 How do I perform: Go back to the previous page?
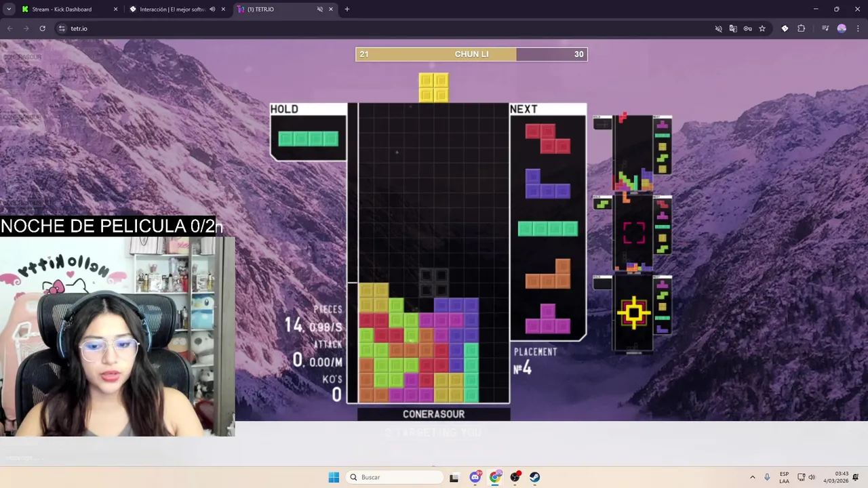[x=9, y=28]
